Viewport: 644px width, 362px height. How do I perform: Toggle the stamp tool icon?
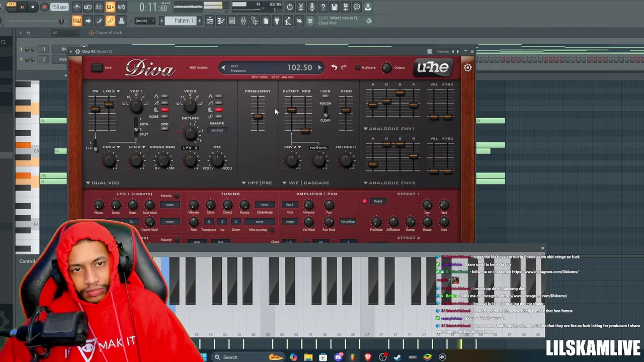click(121, 21)
